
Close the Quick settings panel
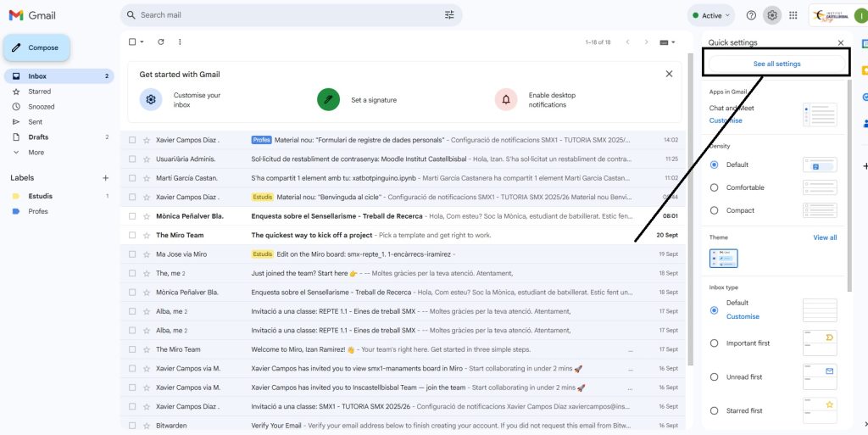tap(840, 43)
